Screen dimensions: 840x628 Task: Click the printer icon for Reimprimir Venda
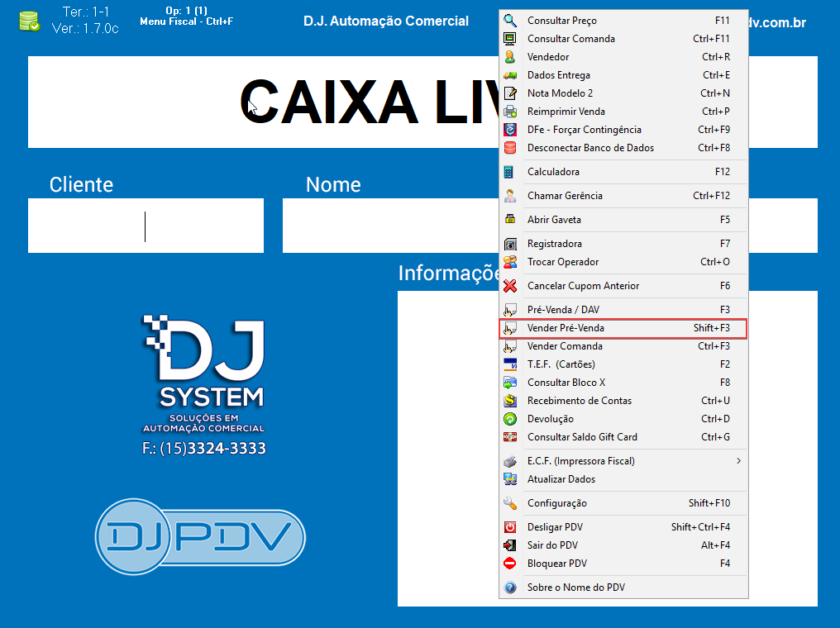510,112
